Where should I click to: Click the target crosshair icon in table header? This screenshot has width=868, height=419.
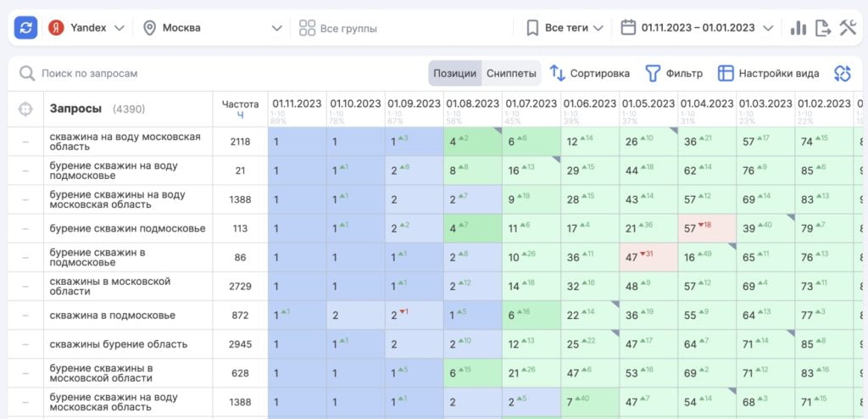25,109
